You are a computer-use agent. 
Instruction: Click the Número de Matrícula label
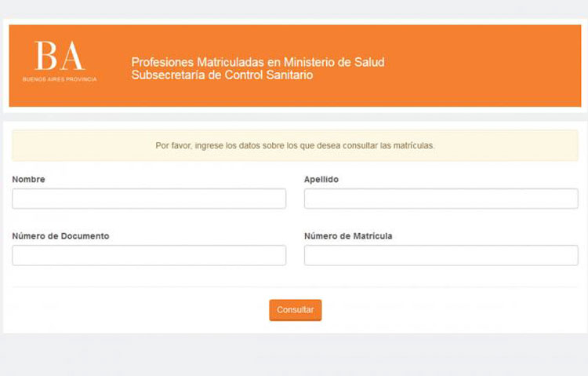(x=348, y=236)
